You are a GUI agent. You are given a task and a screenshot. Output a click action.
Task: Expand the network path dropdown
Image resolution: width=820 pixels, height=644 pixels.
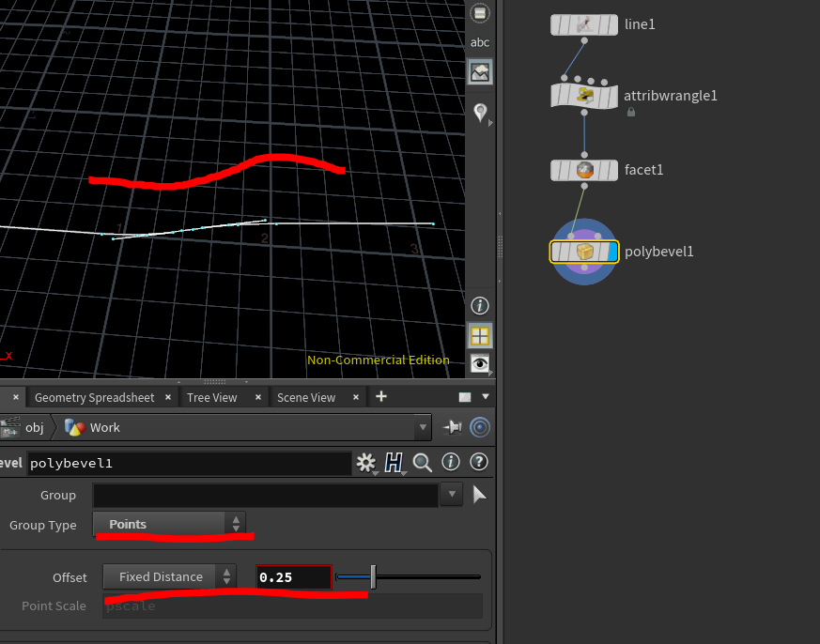423,427
